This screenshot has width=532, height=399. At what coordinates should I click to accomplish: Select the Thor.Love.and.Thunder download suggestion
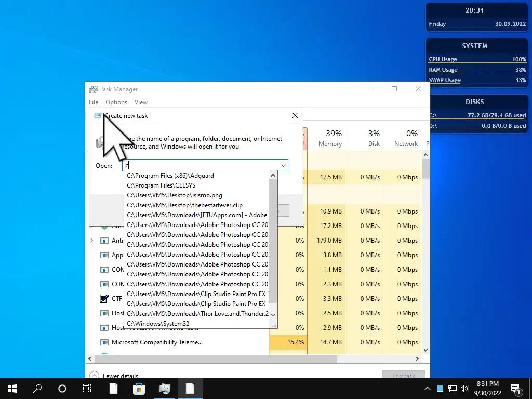click(x=197, y=313)
